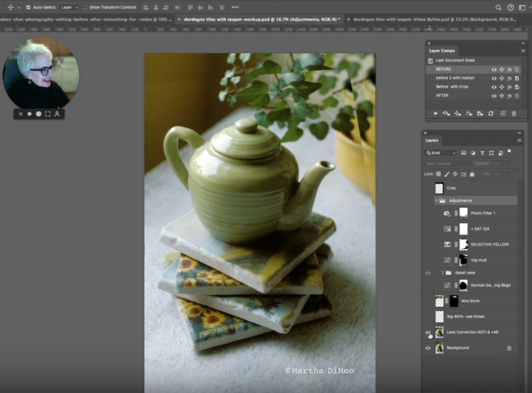Select the Vig-mult layer name
Image resolution: width=532 pixels, height=393 pixels.
pyautogui.click(x=479, y=261)
